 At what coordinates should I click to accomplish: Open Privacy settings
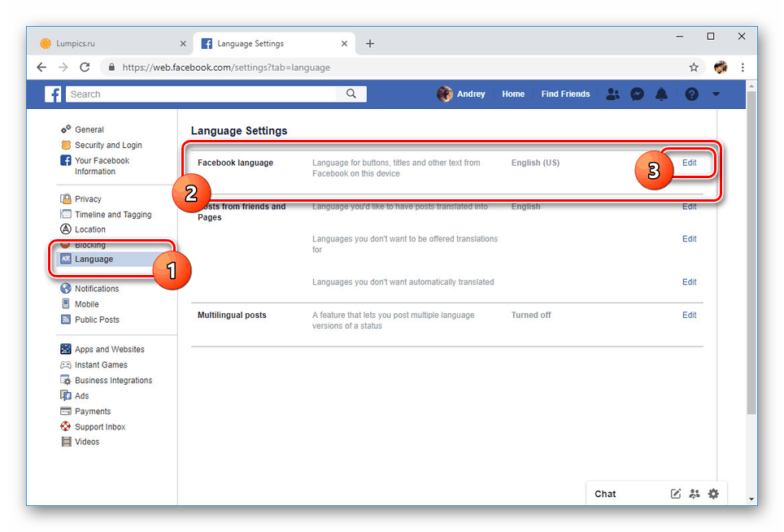[x=88, y=199]
